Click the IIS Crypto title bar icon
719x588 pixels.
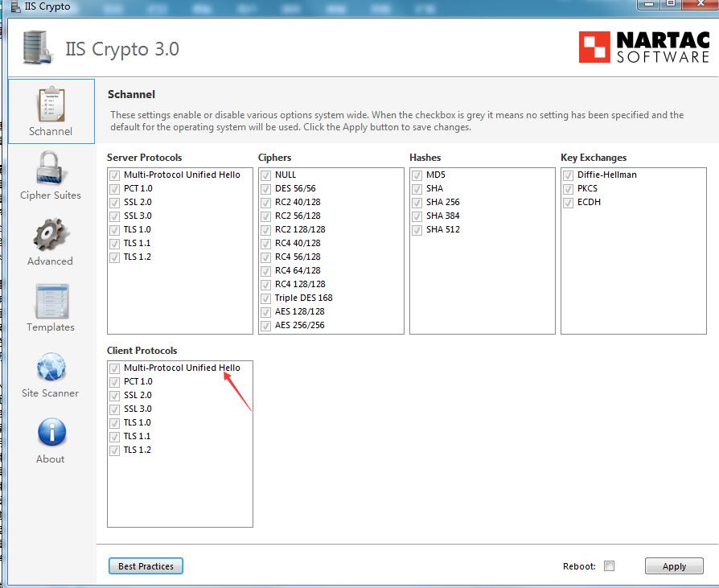pos(7,6)
